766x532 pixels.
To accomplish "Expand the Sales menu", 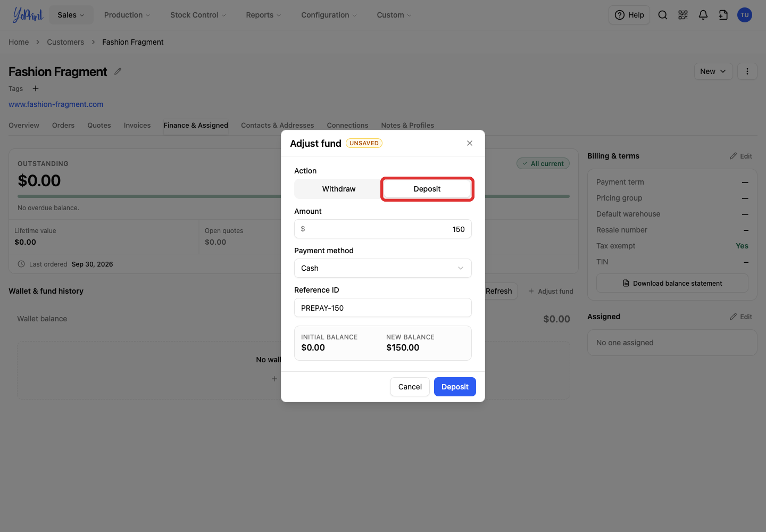I will (71, 15).
